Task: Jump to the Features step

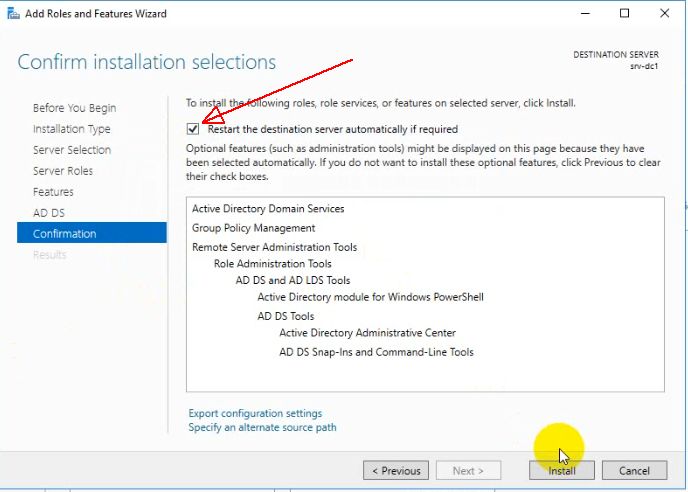Action: [x=53, y=192]
